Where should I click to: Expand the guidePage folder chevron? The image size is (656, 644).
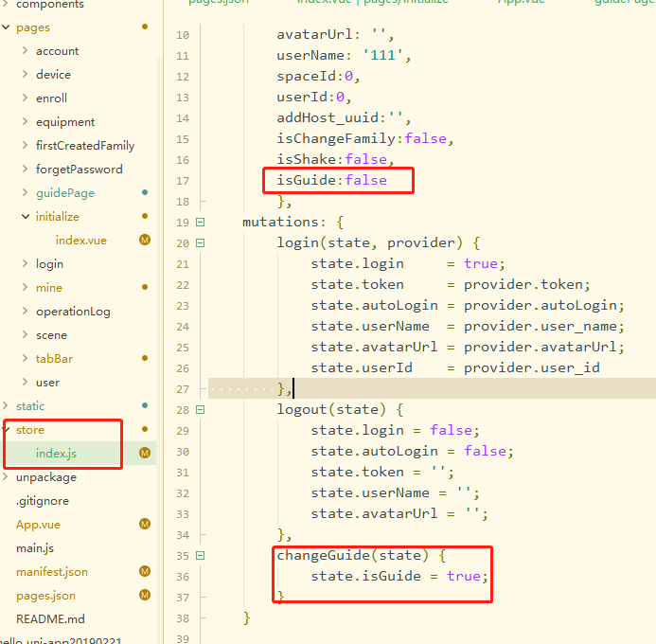26,192
